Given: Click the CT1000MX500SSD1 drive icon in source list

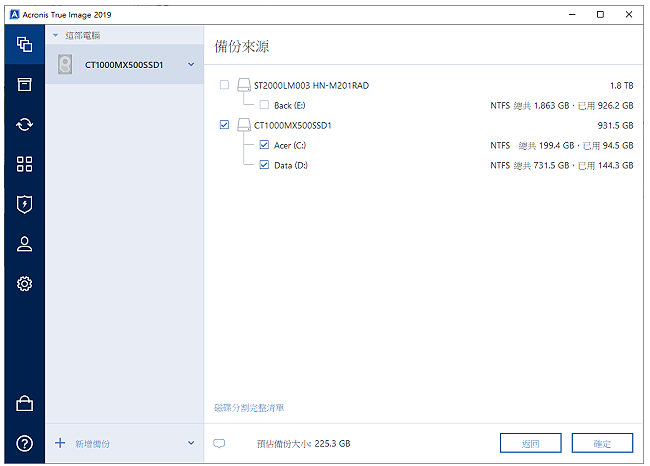Looking at the screenshot, I should click(x=244, y=125).
